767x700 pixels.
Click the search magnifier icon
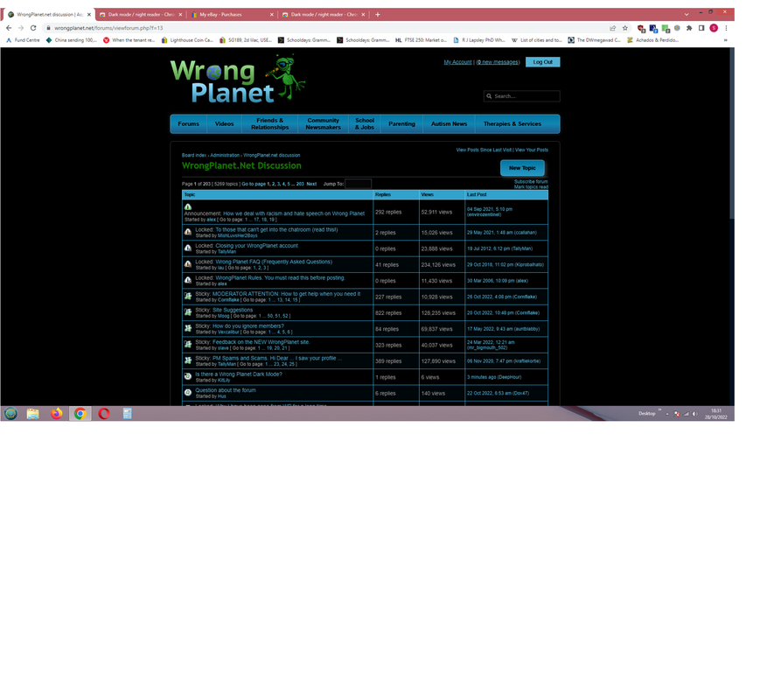(489, 96)
